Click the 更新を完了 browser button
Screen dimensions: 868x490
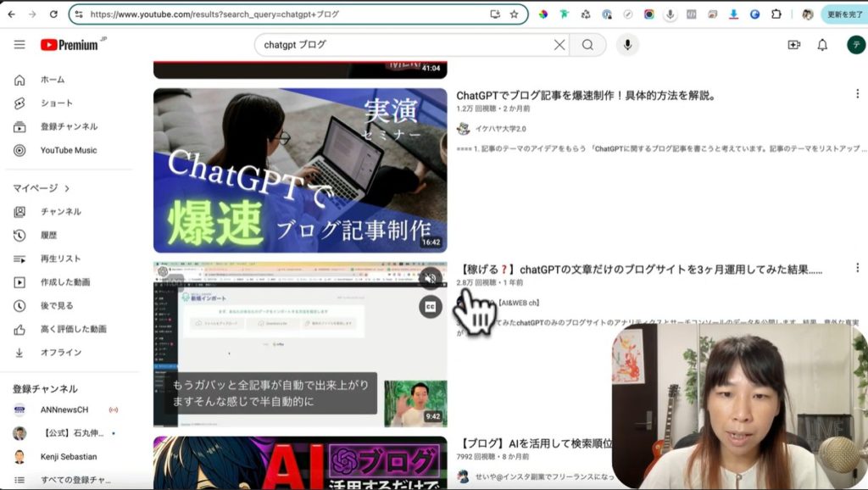pos(843,14)
